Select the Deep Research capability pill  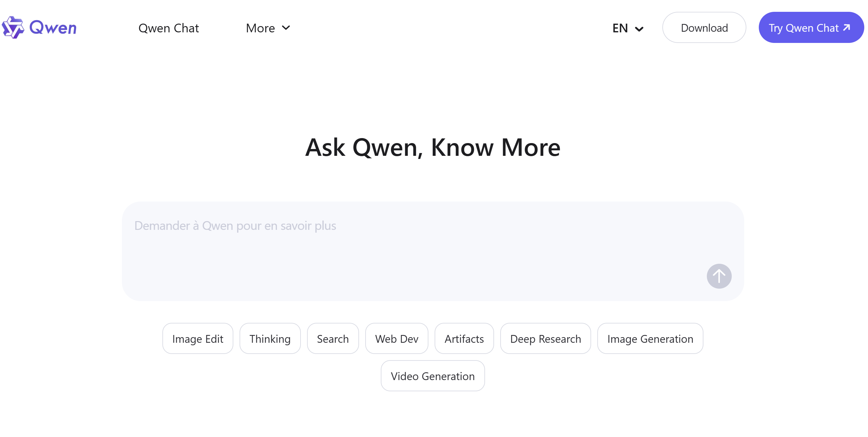[545, 338]
